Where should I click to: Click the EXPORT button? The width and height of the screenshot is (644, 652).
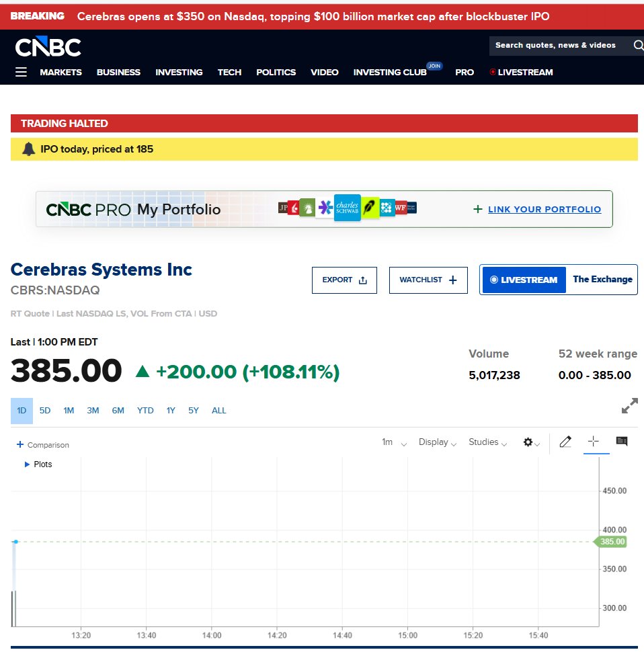pyautogui.click(x=344, y=280)
